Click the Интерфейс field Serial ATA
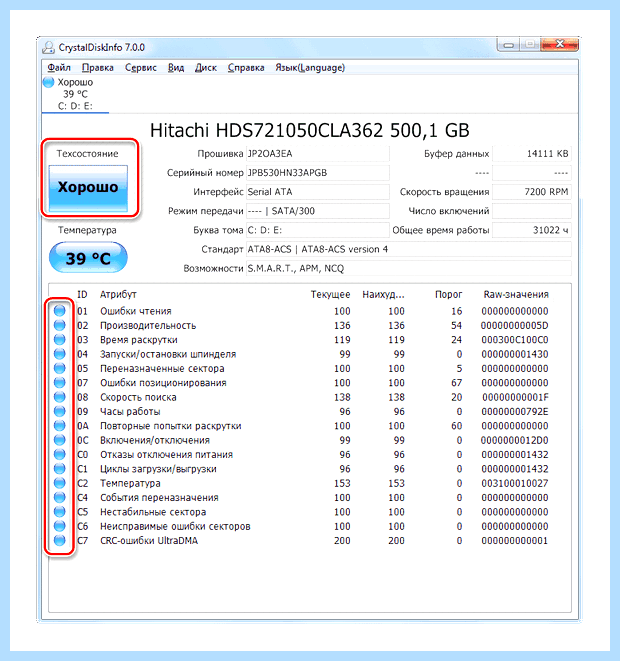This screenshot has height=661, width=620. coord(318,192)
